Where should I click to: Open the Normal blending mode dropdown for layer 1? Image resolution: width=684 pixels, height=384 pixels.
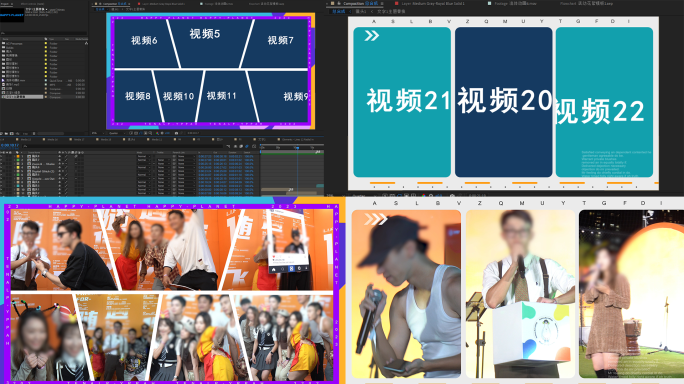[144, 156]
